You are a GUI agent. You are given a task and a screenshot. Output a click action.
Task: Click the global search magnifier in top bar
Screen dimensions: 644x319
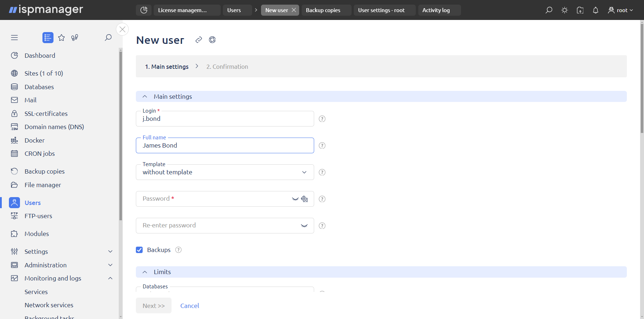coord(549,10)
